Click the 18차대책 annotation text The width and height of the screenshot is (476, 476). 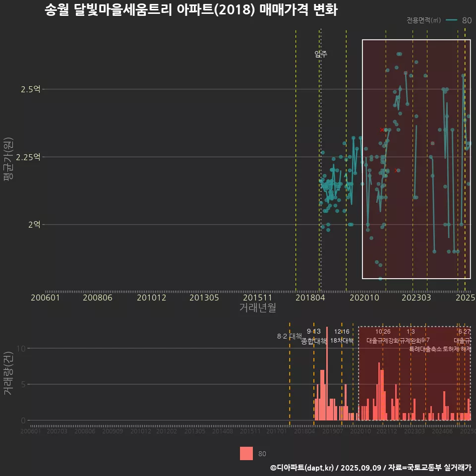coord(342,341)
